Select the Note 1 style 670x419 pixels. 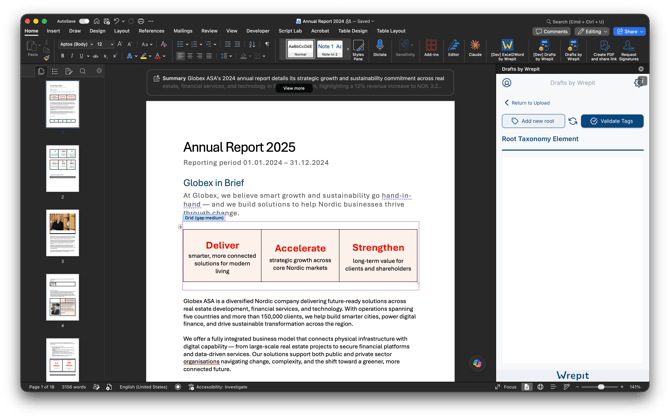(329, 49)
